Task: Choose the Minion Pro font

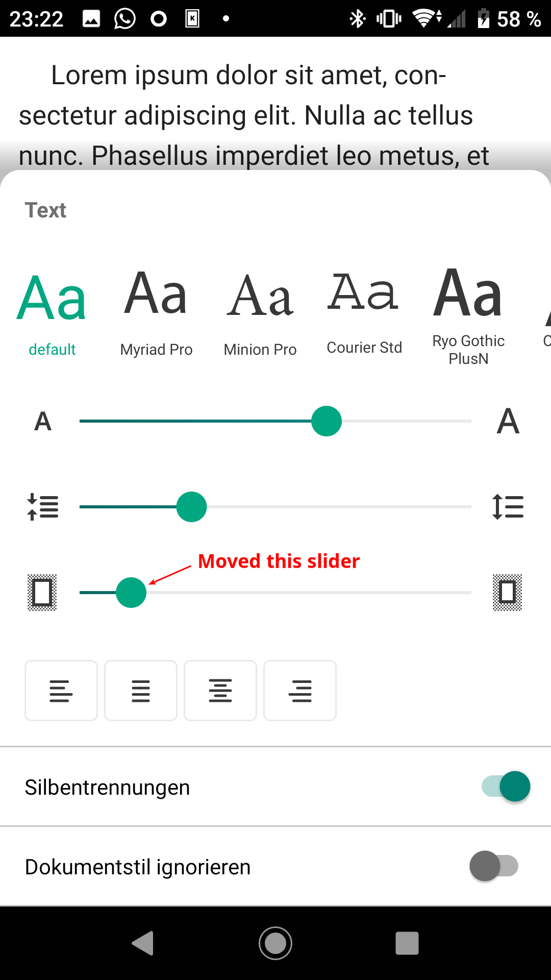Action: pyautogui.click(x=260, y=311)
